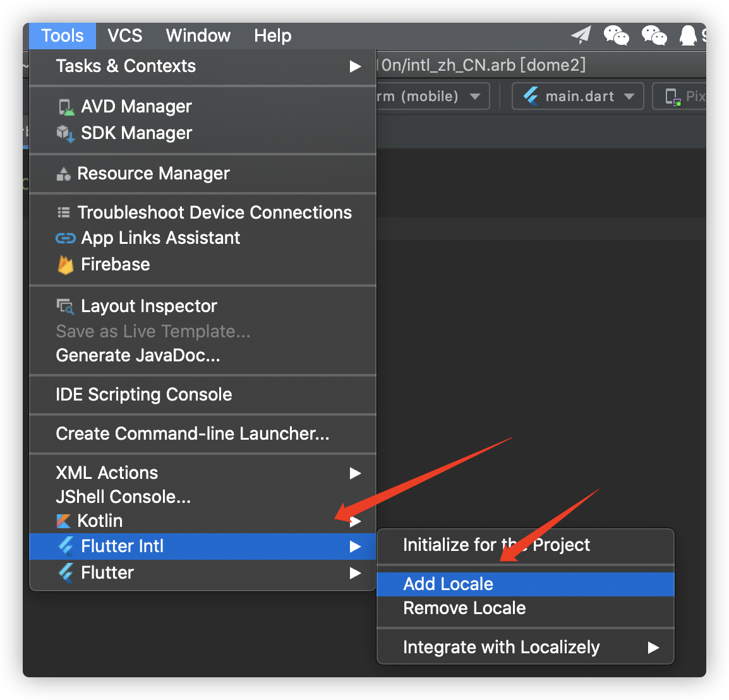Viewport: 729px width, 700px height.
Task: Click the App Links Assistant label
Action: pyautogui.click(x=160, y=238)
